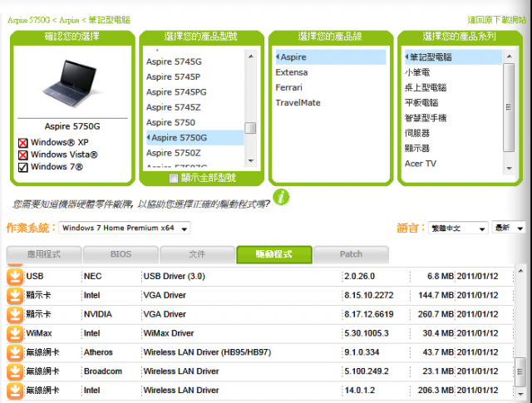Image resolution: width=532 pixels, height=403 pixels.
Task: Toggle the 顯示全部型號 checkbox
Action: (174, 178)
